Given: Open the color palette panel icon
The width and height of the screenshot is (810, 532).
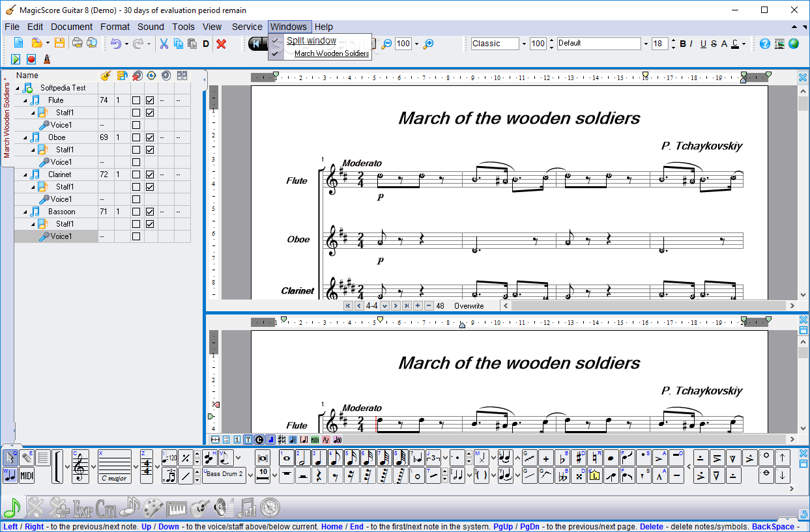Looking at the screenshot, I should point(152,507).
